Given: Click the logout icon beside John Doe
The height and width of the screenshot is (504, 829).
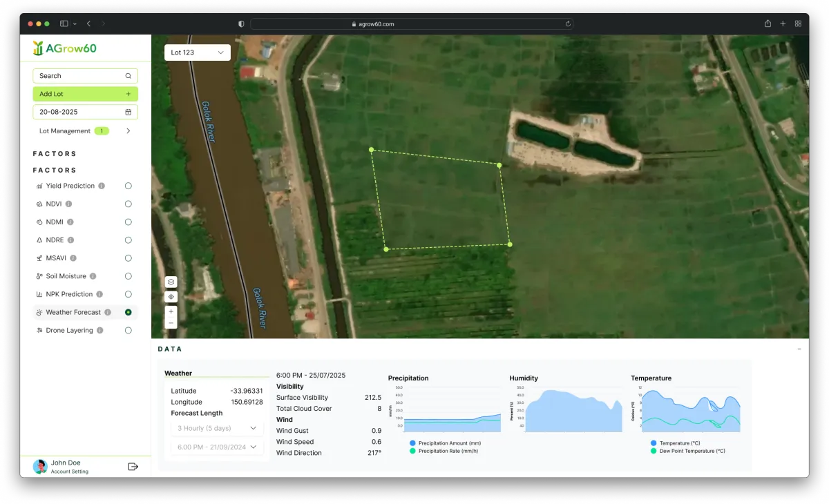Looking at the screenshot, I should (133, 467).
